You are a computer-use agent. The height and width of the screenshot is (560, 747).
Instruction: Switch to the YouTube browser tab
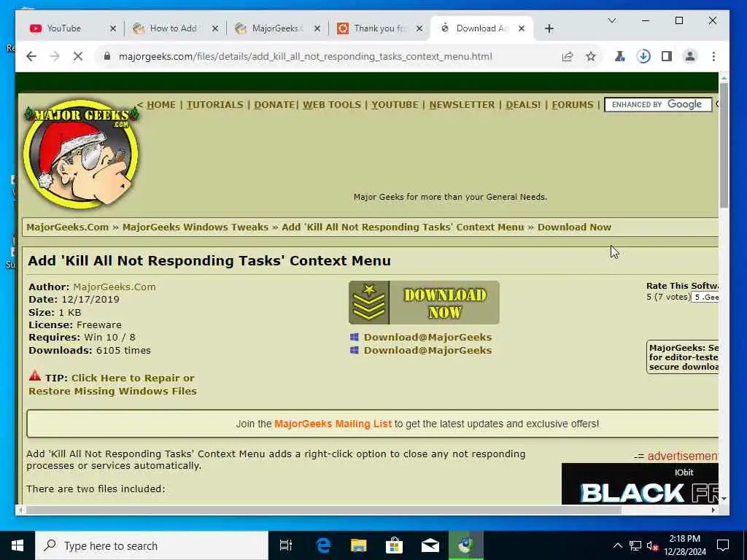[69, 28]
